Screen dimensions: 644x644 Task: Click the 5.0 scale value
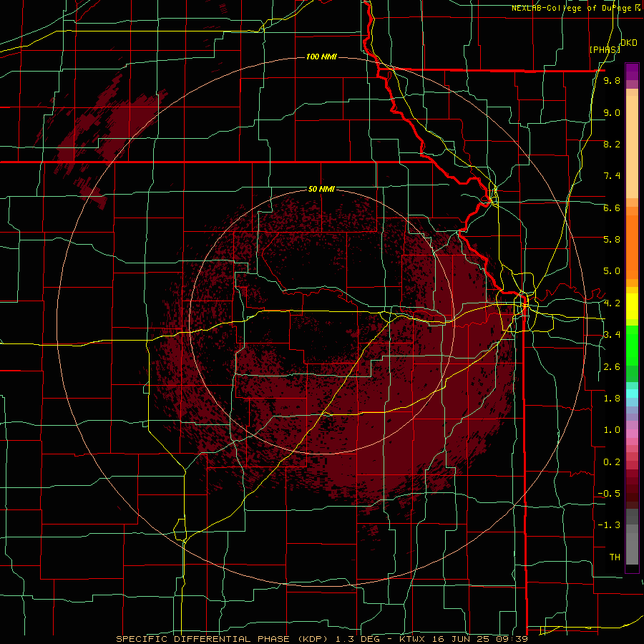click(x=612, y=271)
